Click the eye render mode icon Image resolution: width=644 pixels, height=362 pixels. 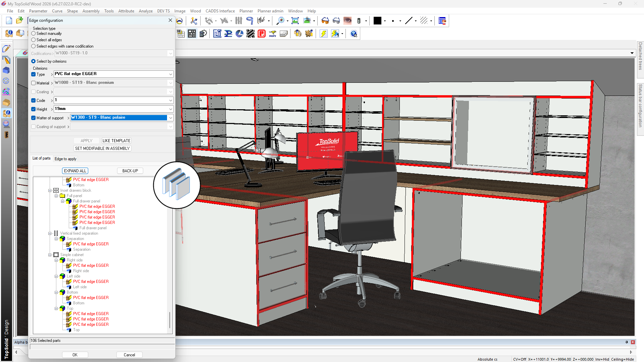(x=347, y=21)
